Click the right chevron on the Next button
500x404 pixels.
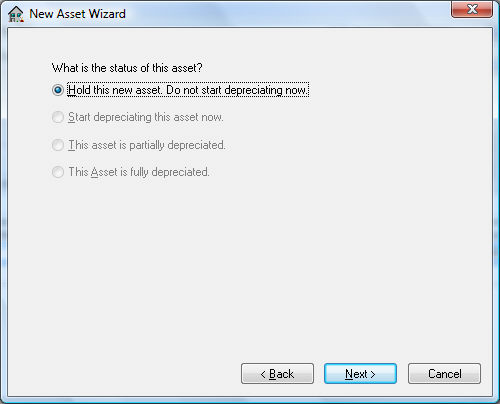click(x=373, y=375)
